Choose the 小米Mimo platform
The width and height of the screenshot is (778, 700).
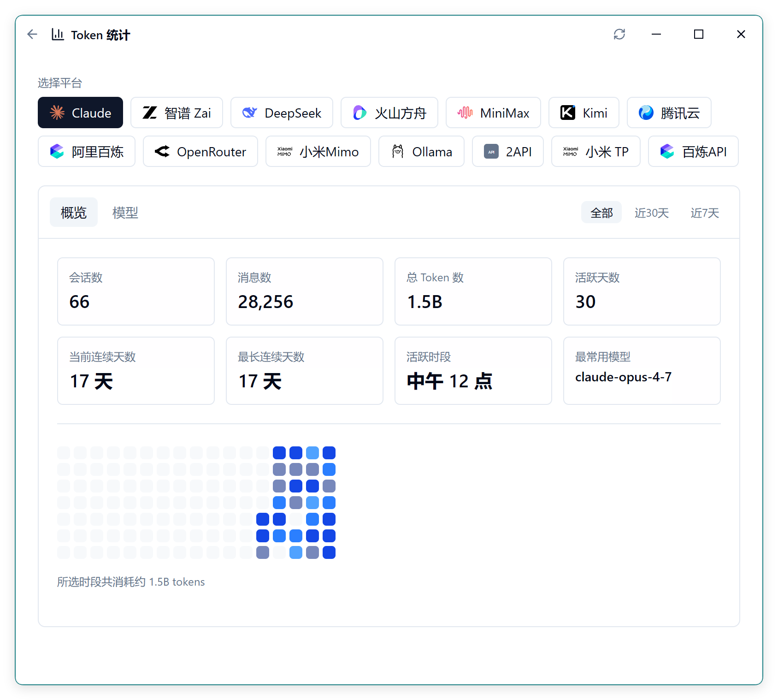pyautogui.click(x=318, y=151)
